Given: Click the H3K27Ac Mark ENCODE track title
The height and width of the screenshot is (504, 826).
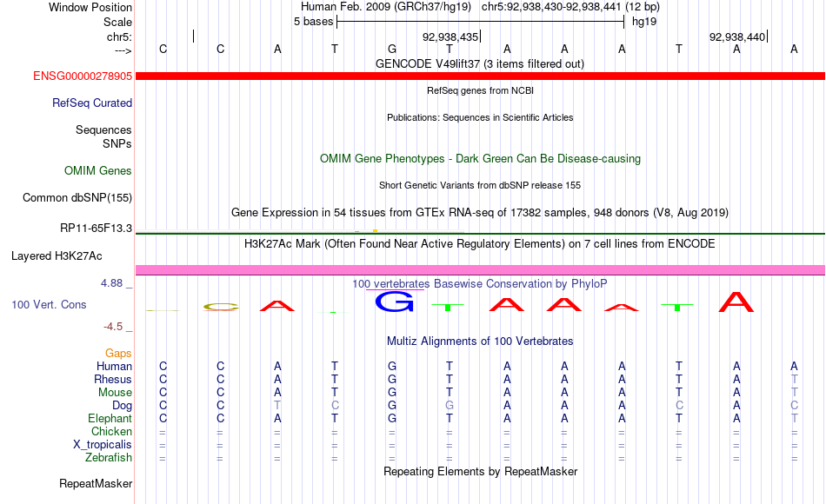Looking at the screenshot, I should pos(479,244).
